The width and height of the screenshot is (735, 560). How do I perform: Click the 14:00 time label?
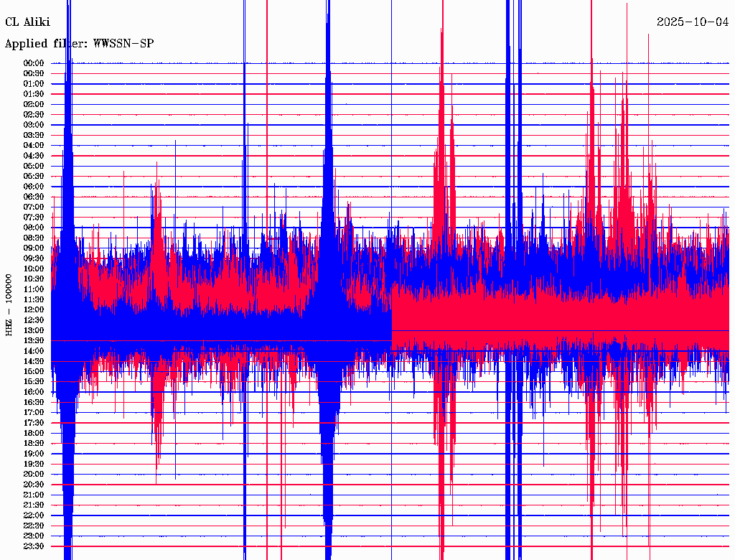click(34, 351)
